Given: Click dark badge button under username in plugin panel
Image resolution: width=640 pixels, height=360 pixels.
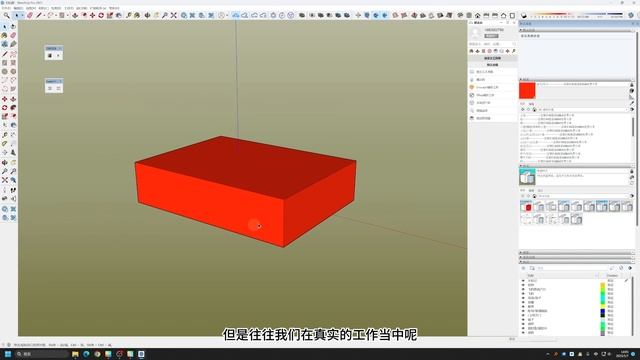Looking at the screenshot, I should tap(491, 36).
